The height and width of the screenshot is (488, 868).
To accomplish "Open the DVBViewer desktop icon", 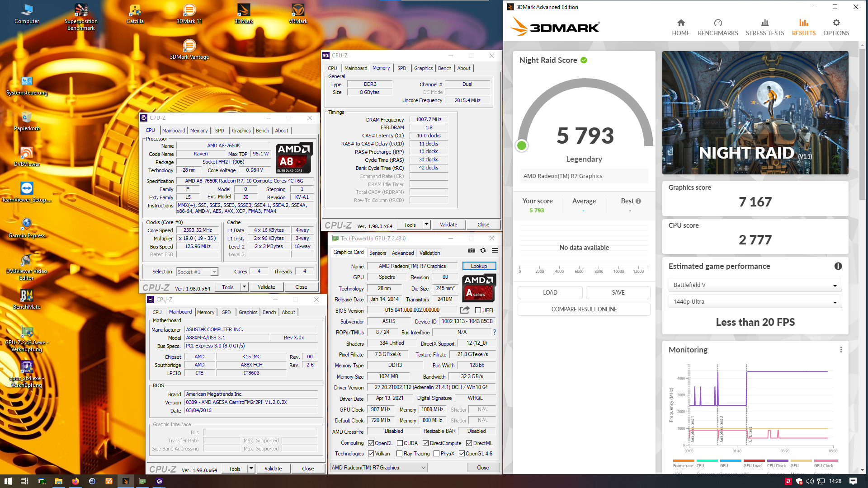I will tap(27, 156).
